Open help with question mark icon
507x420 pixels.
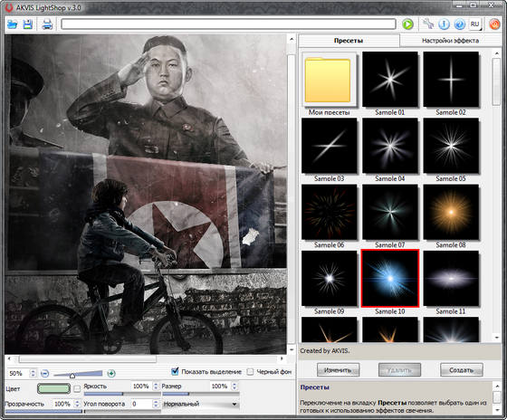[460, 24]
